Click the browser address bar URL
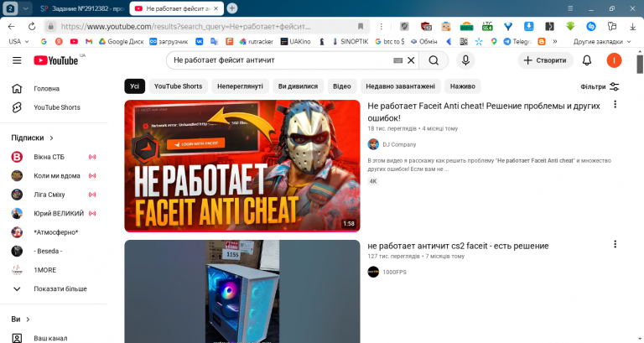This screenshot has width=644, height=343. click(x=185, y=27)
